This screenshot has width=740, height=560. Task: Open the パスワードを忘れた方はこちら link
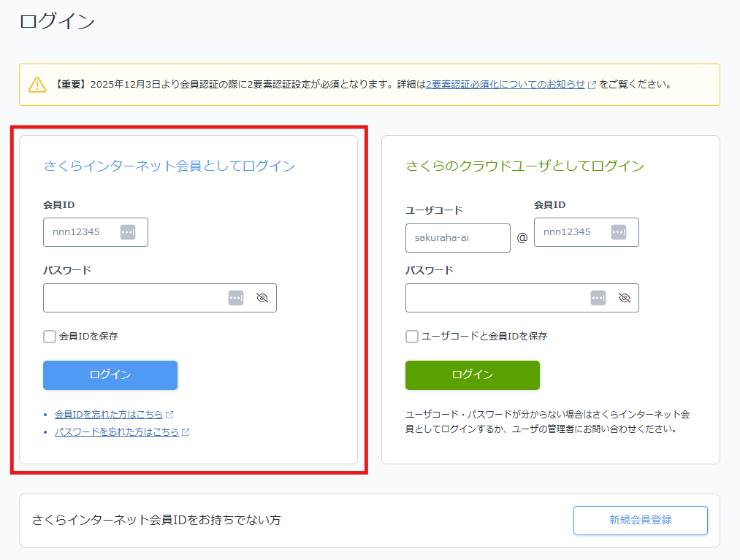(117, 431)
